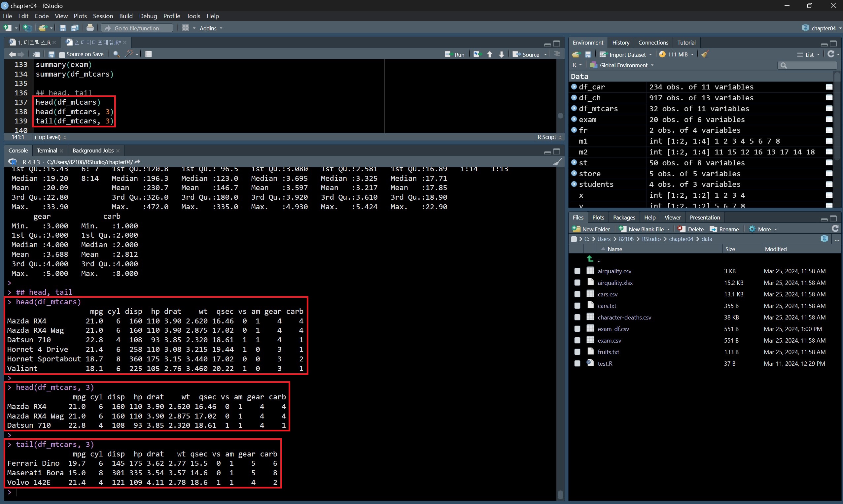The width and height of the screenshot is (843, 504).
Task: Open the code tools magic wand
Action: (129, 54)
